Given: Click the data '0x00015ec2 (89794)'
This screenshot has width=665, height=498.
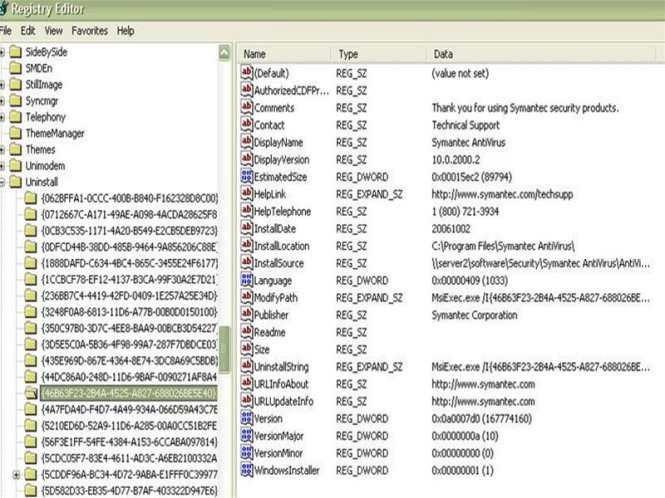Looking at the screenshot, I should (x=472, y=176).
